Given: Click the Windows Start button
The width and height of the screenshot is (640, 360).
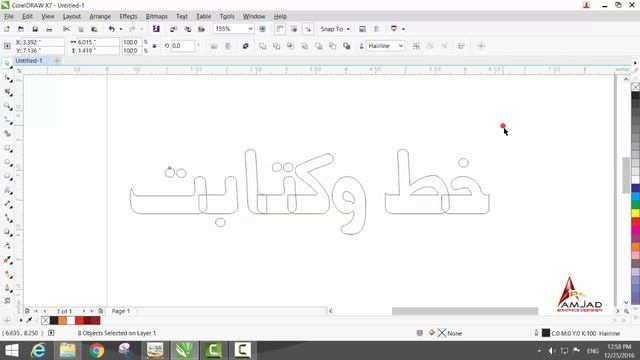Looking at the screenshot, I should click(x=11, y=351).
